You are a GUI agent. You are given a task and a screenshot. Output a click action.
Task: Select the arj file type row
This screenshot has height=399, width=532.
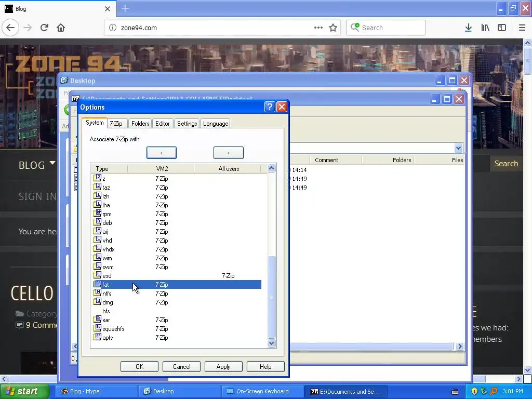[177, 231]
